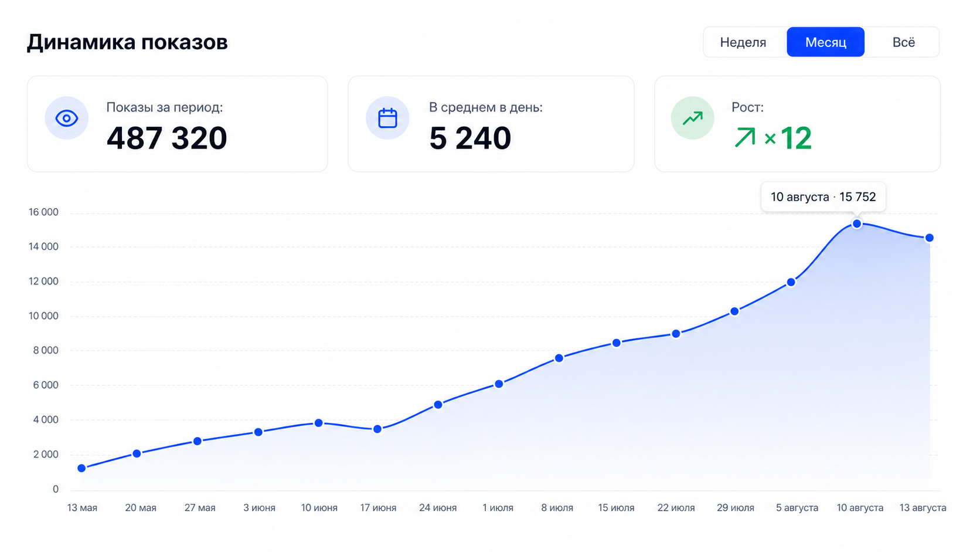Click the total value 487 320

point(167,138)
